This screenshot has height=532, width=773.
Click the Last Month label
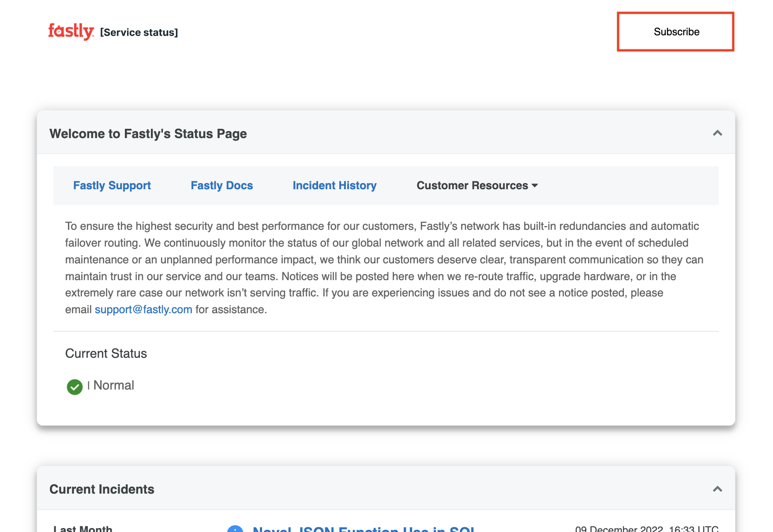click(83, 528)
